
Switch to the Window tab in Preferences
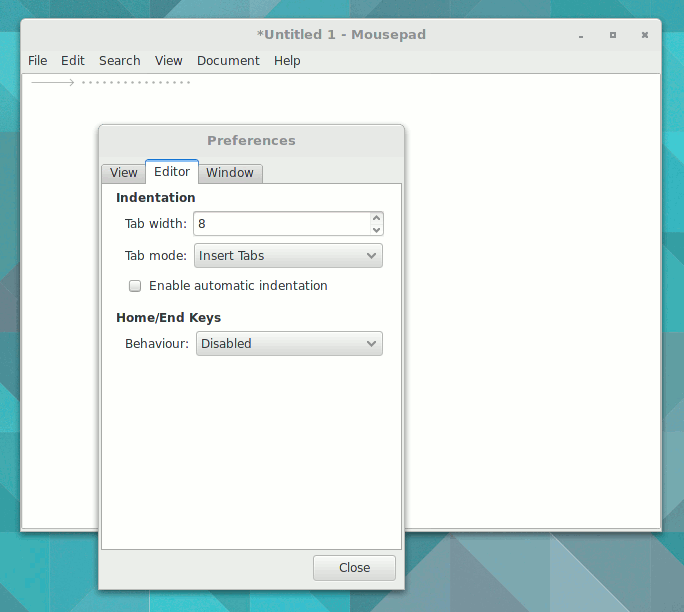coord(230,173)
